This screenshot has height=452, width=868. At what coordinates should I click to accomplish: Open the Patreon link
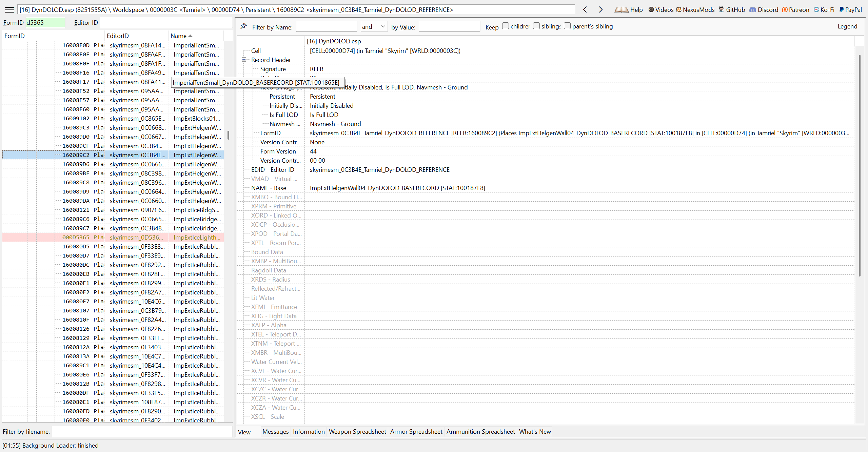pos(795,9)
